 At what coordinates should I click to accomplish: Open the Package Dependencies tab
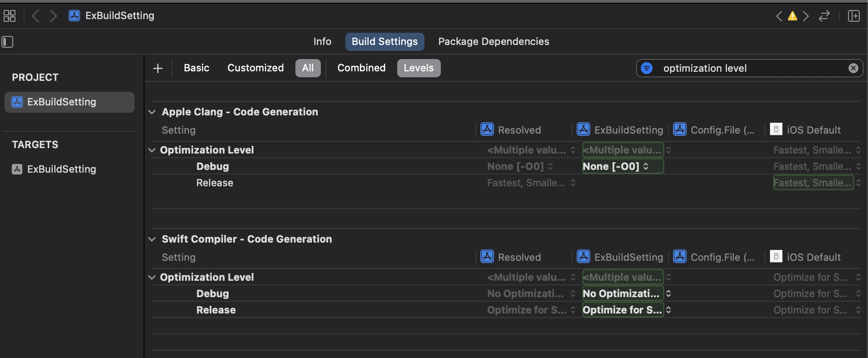(494, 42)
